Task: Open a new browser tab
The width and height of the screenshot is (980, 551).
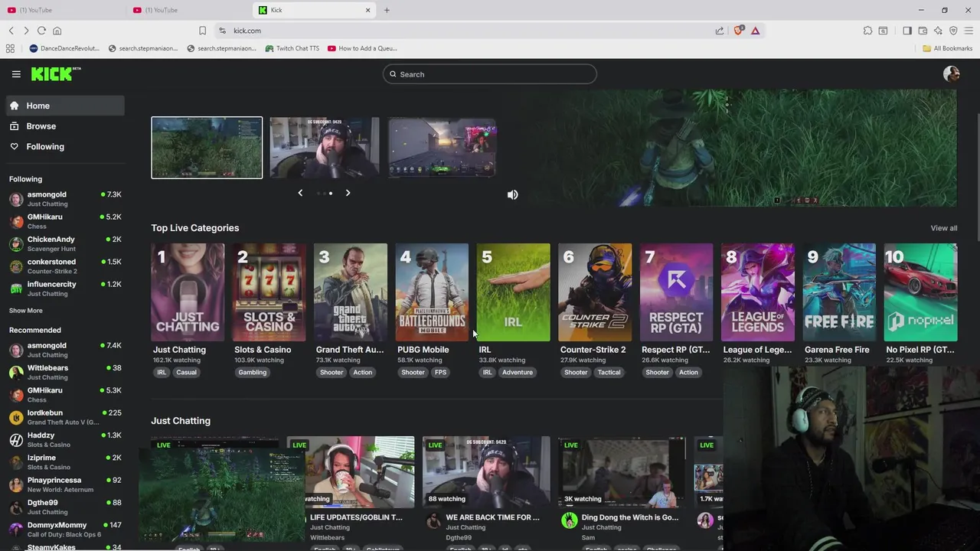Action: pos(387,10)
